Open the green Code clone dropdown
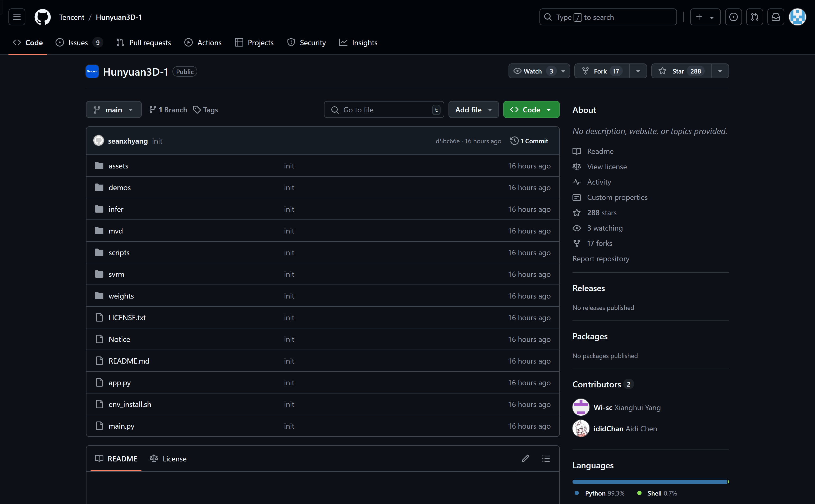815x504 pixels. 531,109
